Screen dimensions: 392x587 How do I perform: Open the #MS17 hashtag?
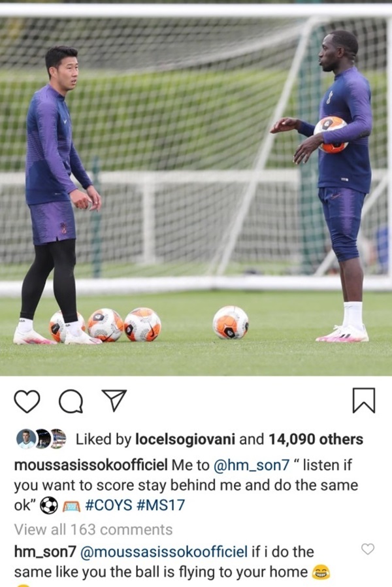tap(161, 505)
